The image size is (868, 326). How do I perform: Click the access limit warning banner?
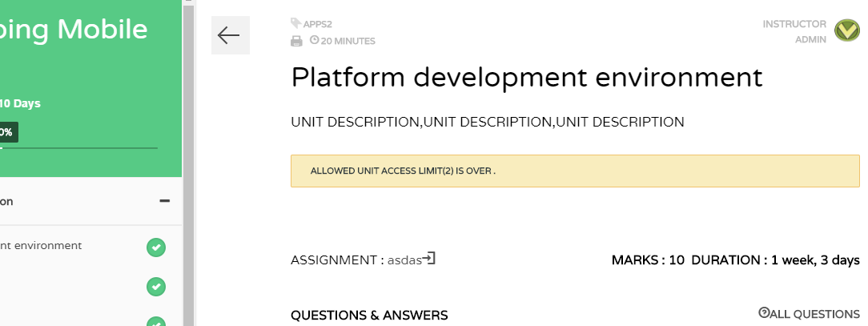coord(575,171)
